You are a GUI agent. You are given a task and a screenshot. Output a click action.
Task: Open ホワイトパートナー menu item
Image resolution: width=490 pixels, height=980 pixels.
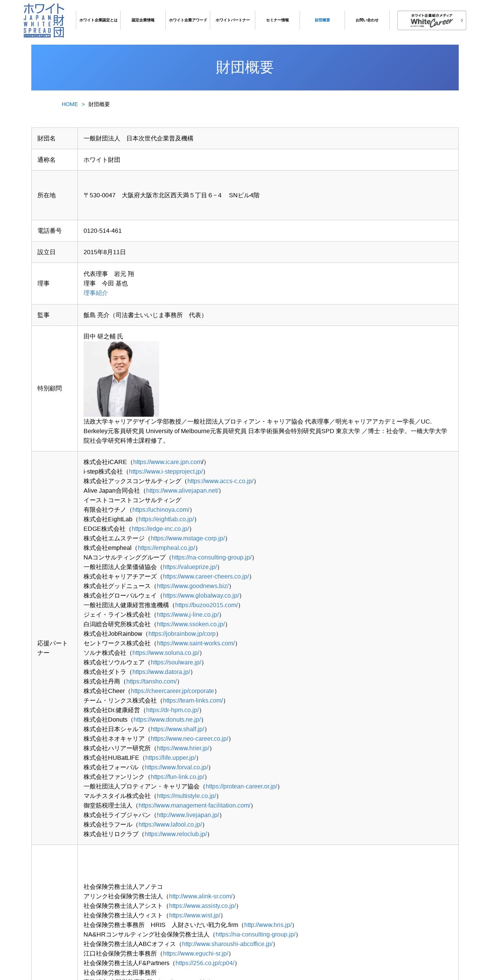[233, 20]
